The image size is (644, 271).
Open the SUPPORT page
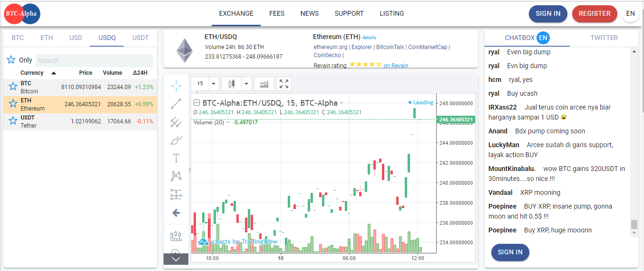pos(349,13)
